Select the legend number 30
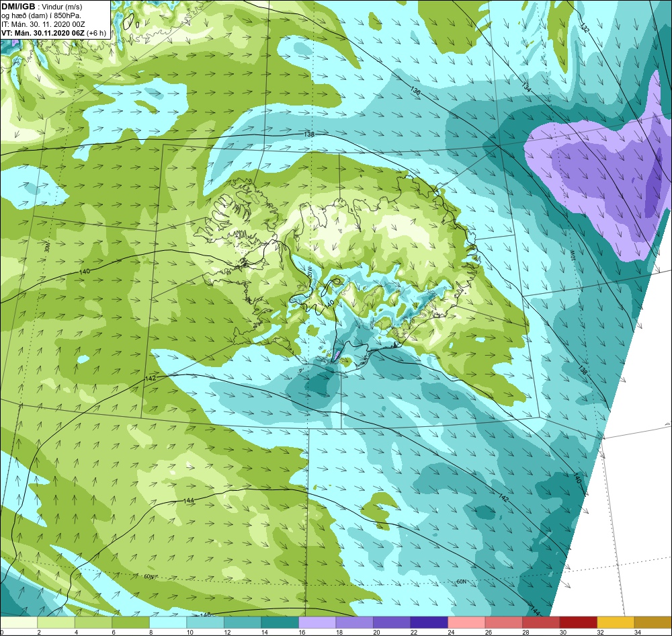Screen dimensions: 672x636 click(x=563, y=632)
